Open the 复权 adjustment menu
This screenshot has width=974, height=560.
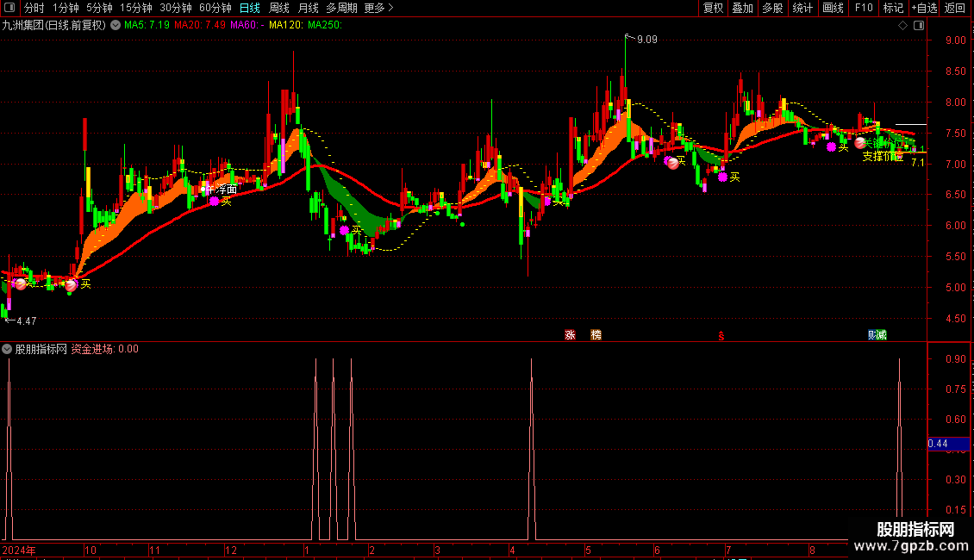[713, 8]
